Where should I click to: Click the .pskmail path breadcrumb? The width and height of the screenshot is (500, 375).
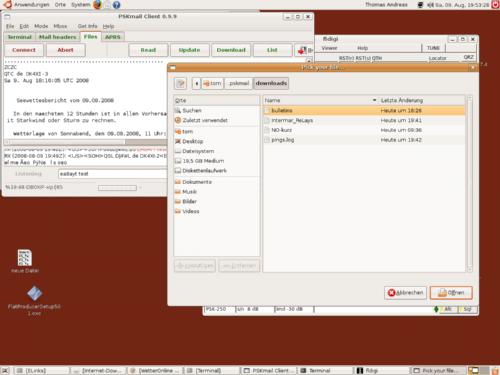click(239, 83)
